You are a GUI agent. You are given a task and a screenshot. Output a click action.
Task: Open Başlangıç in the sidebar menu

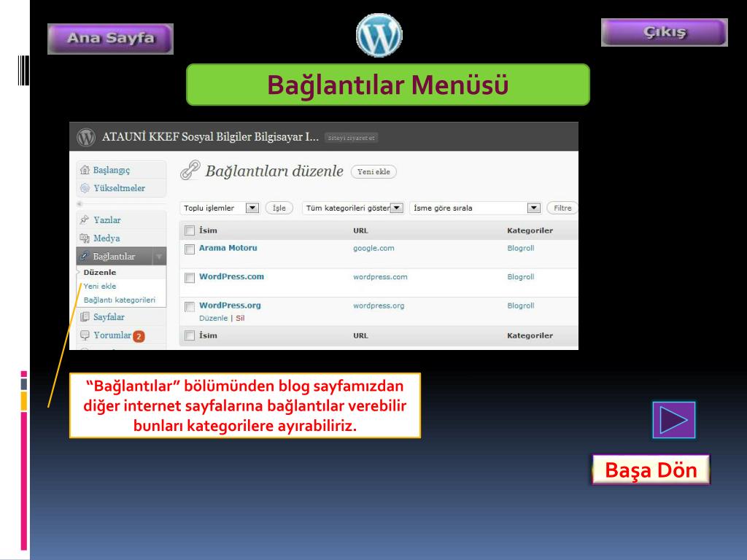tap(111, 170)
